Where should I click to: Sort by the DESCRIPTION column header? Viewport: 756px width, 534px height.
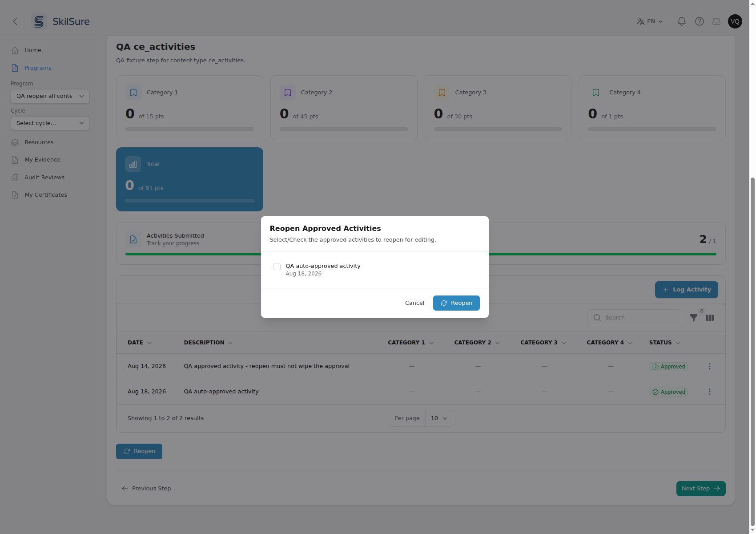(208, 343)
